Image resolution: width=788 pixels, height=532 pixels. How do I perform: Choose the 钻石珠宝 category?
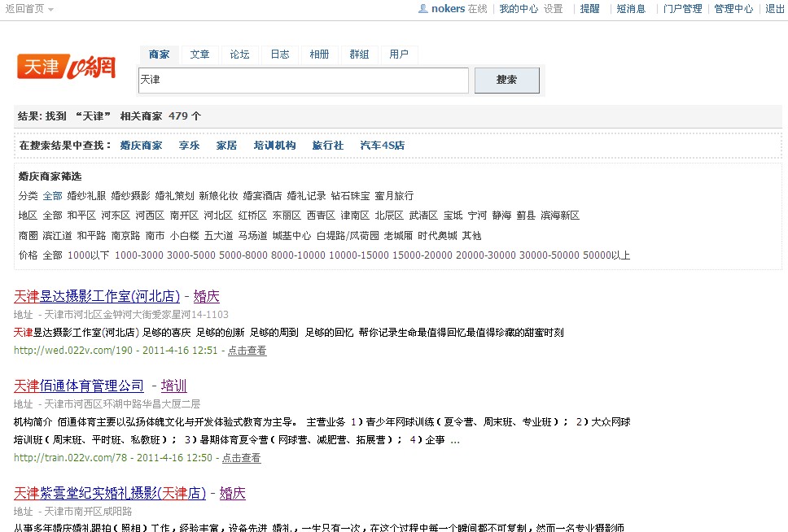pyautogui.click(x=350, y=196)
